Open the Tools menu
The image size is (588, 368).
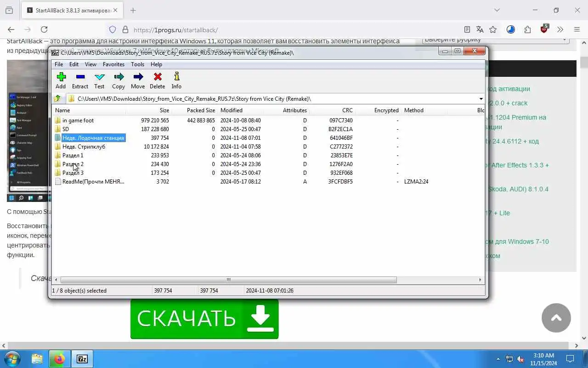click(137, 64)
